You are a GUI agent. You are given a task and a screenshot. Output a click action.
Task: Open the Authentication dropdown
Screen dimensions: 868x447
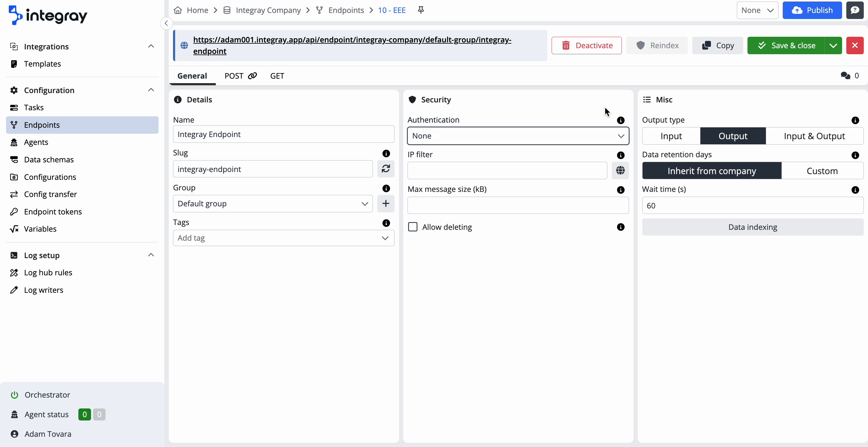517,136
